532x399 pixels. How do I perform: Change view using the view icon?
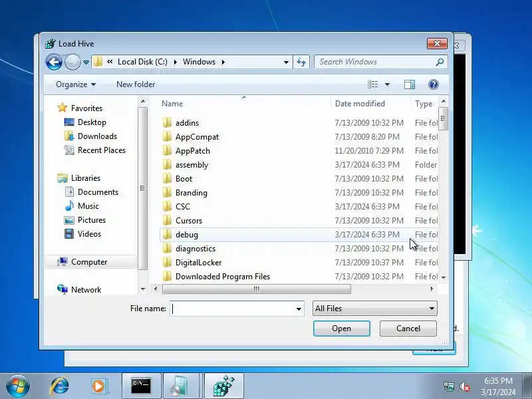[x=373, y=84]
